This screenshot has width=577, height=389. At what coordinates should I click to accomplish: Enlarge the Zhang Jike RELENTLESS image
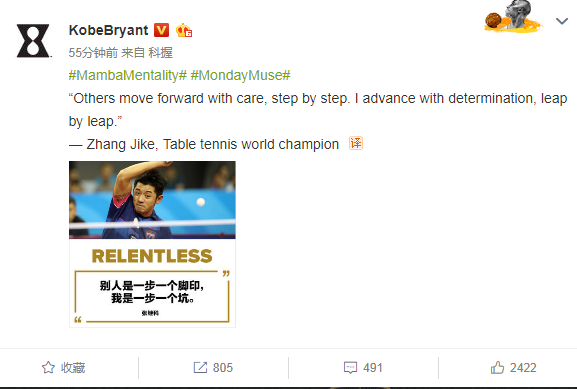tap(152, 244)
